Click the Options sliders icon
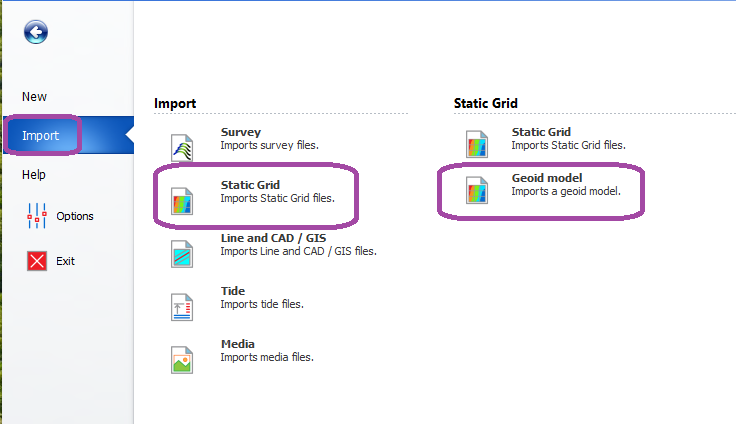Image resolution: width=736 pixels, height=424 pixels. click(37, 215)
